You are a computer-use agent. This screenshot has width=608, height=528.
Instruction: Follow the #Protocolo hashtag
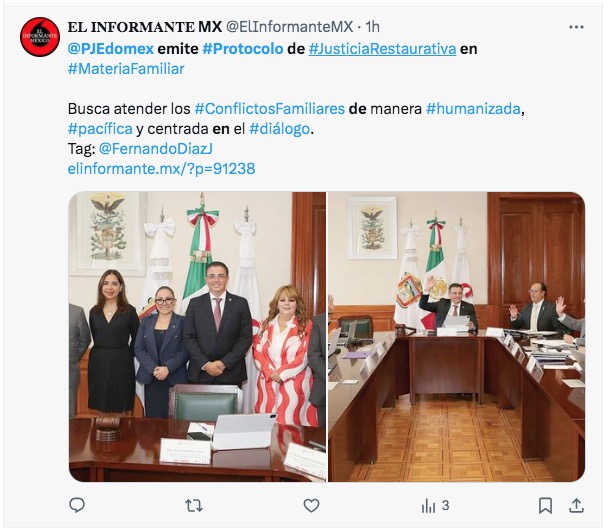[x=243, y=49]
